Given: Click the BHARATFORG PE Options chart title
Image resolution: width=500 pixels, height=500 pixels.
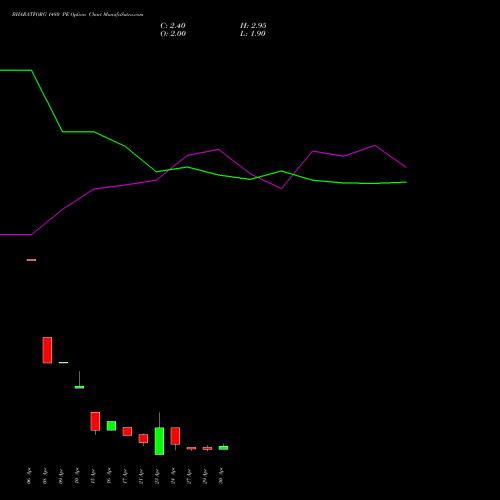Looking at the screenshot, I should tap(78, 15).
